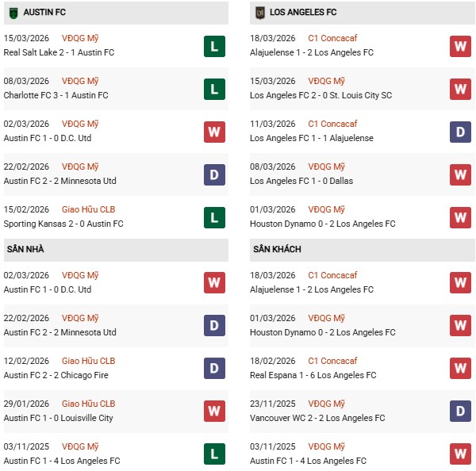476x471 pixels.
Task: Click the D badge for Vancouver WC match
Action: [460, 412]
